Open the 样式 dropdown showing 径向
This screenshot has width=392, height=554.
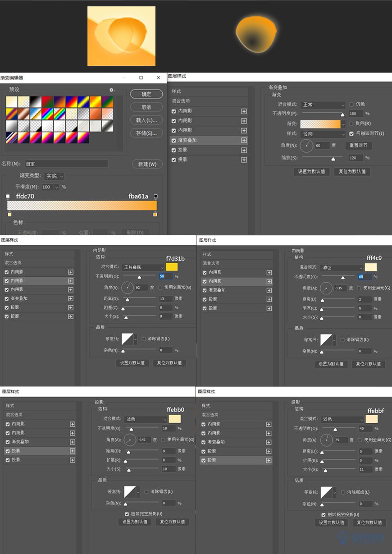[322, 134]
